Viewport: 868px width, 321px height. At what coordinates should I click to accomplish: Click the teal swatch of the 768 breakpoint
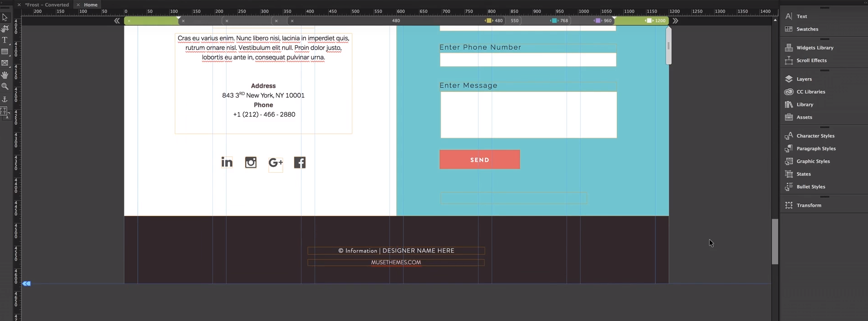[554, 21]
